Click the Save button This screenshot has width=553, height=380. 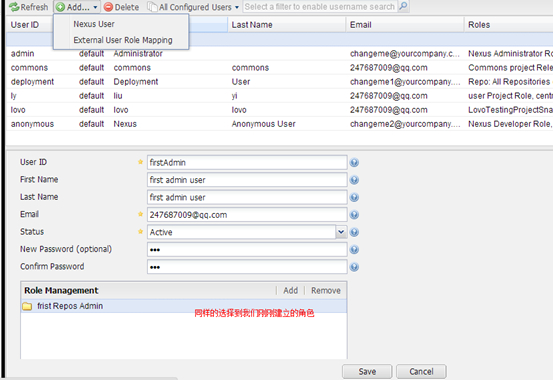point(367,372)
